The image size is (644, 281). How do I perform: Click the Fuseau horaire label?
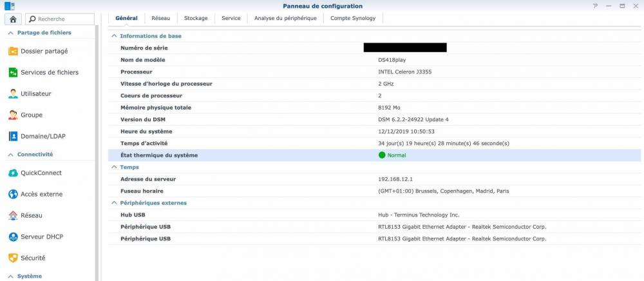[142, 191]
